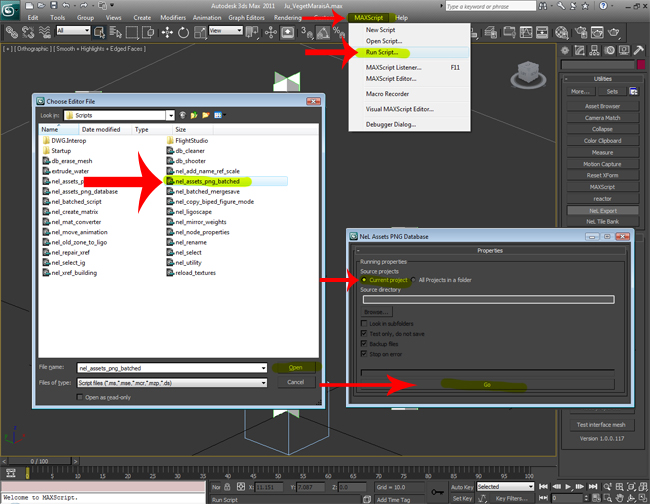Click the Save File icon in quick access bar

[x=53, y=5]
